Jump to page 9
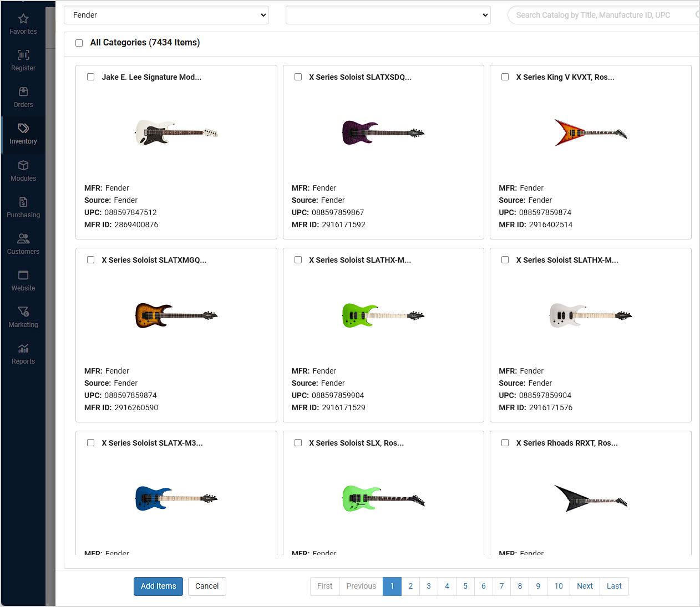 click(x=538, y=586)
